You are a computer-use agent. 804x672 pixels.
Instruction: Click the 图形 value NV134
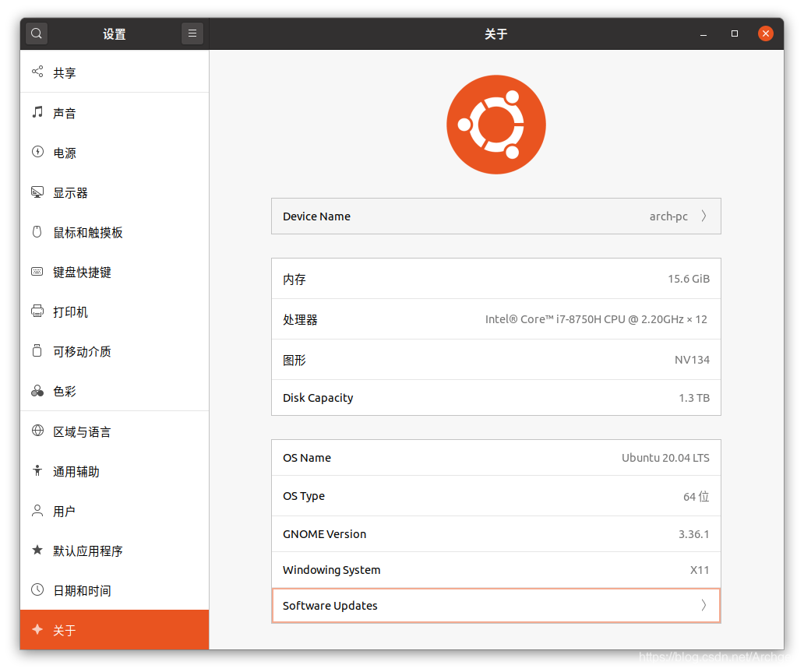tap(692, 360)
